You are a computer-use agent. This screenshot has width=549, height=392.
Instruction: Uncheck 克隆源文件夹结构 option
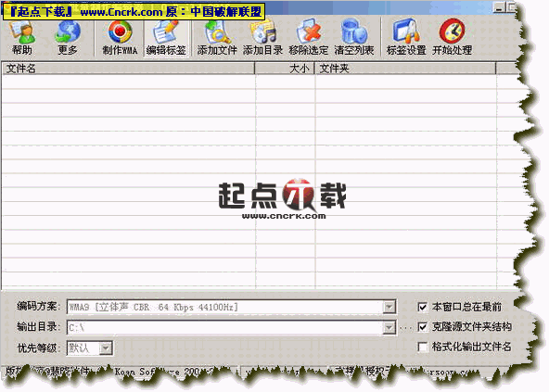(x=423, y=327)
